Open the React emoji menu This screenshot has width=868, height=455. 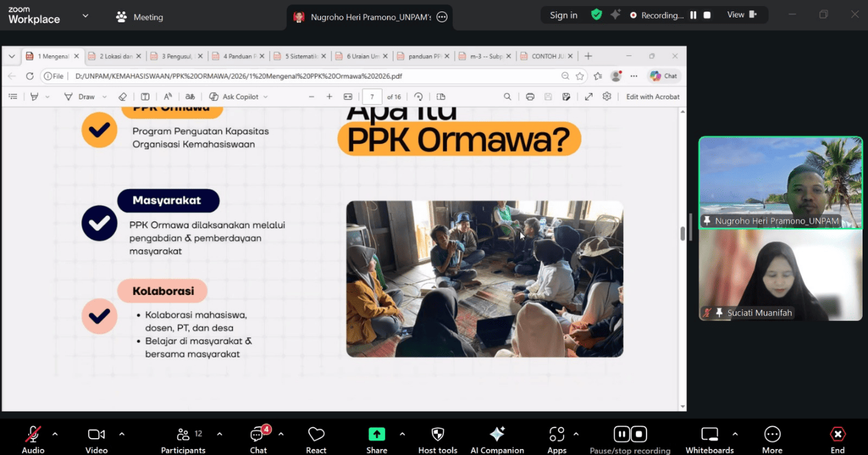316,439
